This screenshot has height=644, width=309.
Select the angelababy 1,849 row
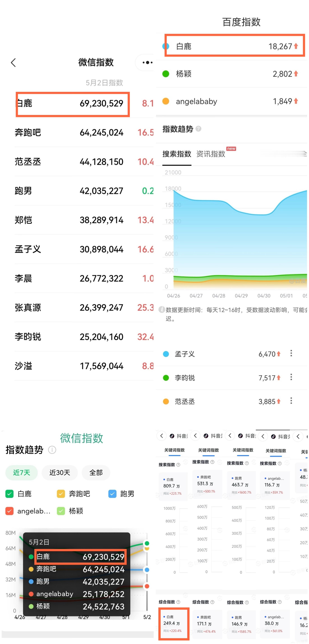coord(231,101)
